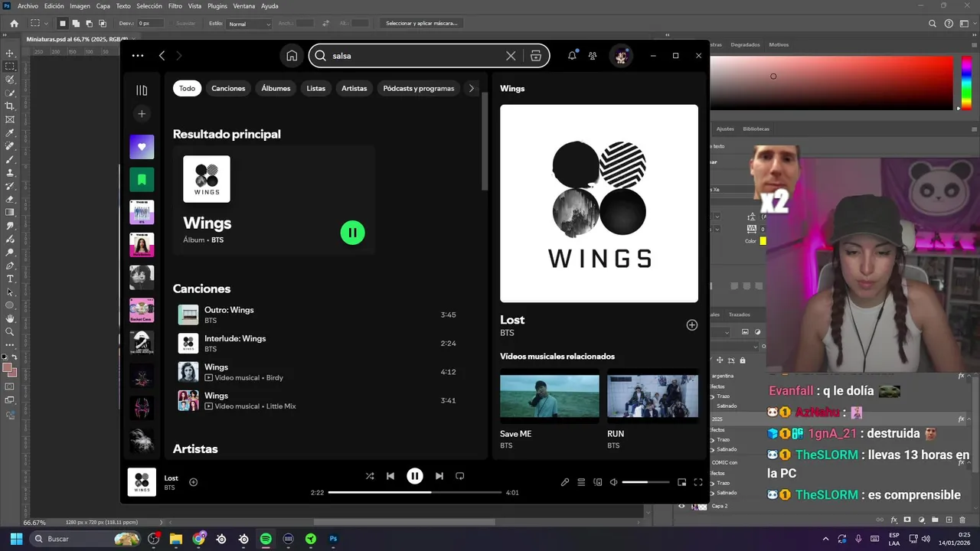The height and width of the screenshot is (551, 980).
Task: Open marquee tool preset dropdown arrow
Action: (x=47, y=24)
